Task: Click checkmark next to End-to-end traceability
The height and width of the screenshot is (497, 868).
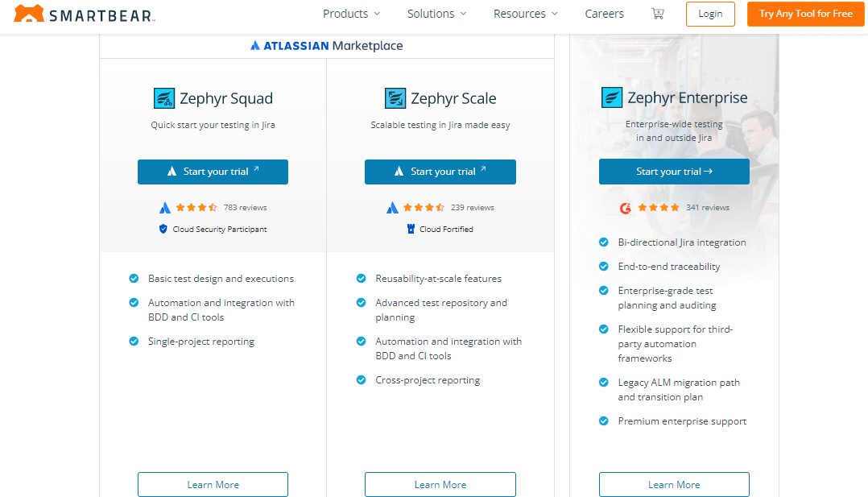Action: [604, 267]
